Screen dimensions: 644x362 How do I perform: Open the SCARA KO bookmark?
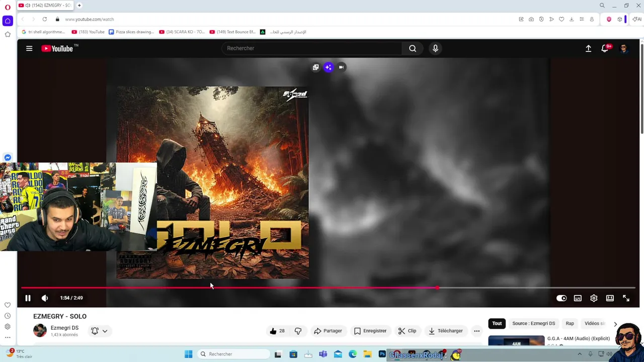(182, 32)
